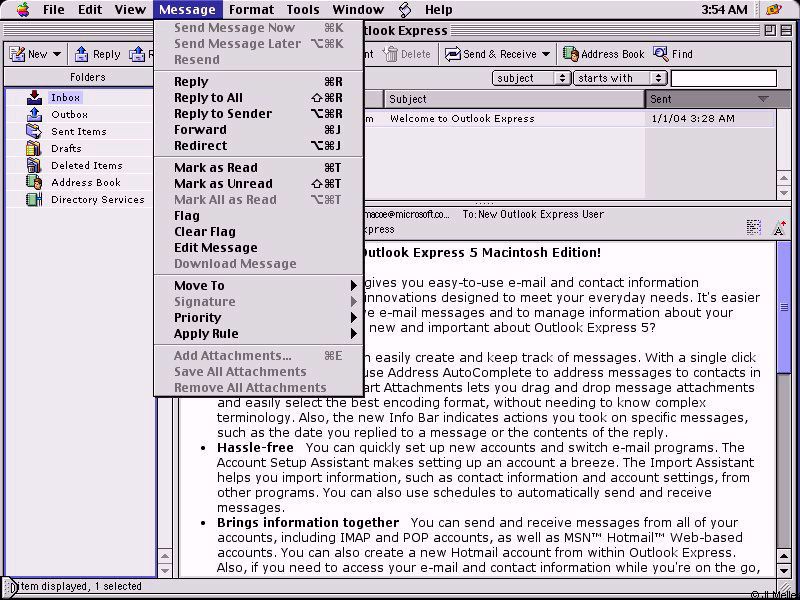Click the Reply toolbar button
Screen dimensions: 800x600
97,54
